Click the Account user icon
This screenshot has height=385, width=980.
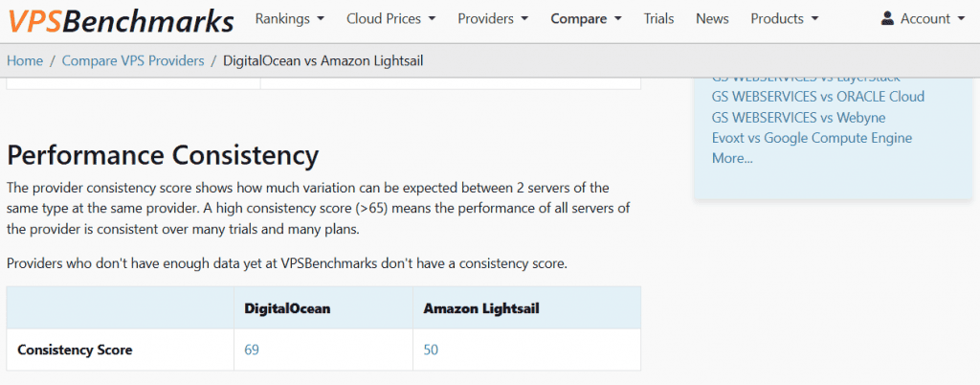coord(887,18)
